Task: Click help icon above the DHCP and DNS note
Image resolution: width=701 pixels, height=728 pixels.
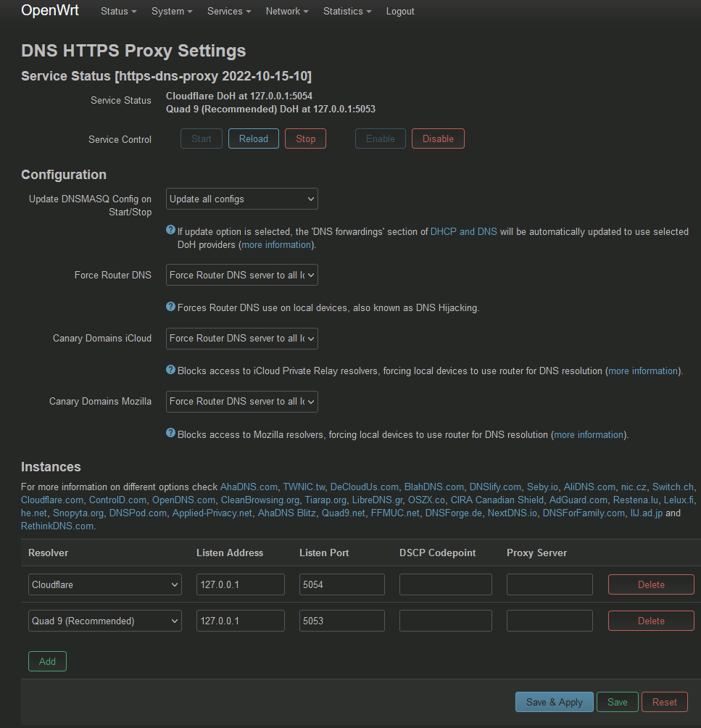Action: 170,231
